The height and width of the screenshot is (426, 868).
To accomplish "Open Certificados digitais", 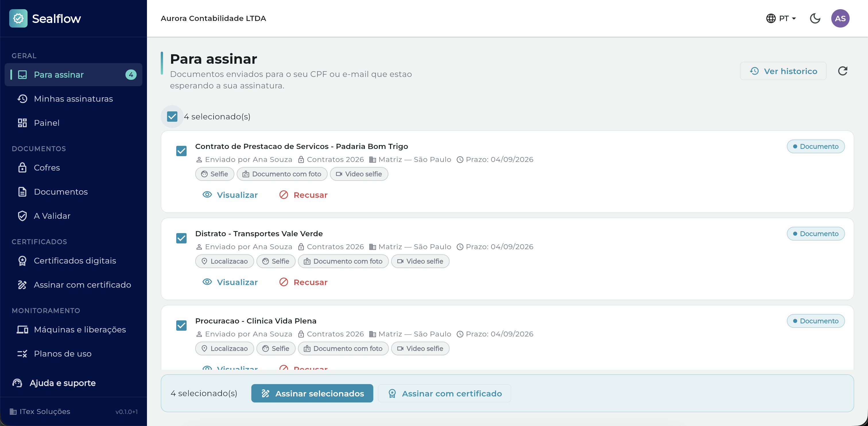I will pos(73,261).
